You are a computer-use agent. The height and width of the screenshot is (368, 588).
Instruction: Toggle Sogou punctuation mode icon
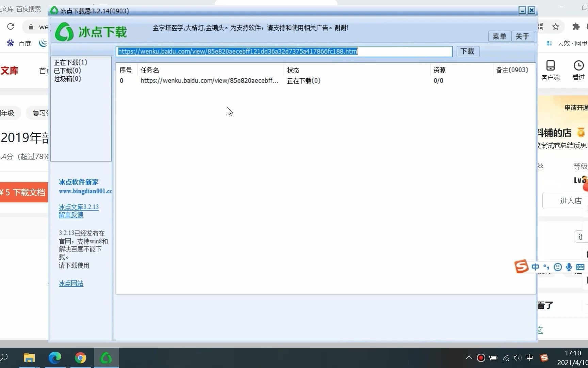coord(546,267)
